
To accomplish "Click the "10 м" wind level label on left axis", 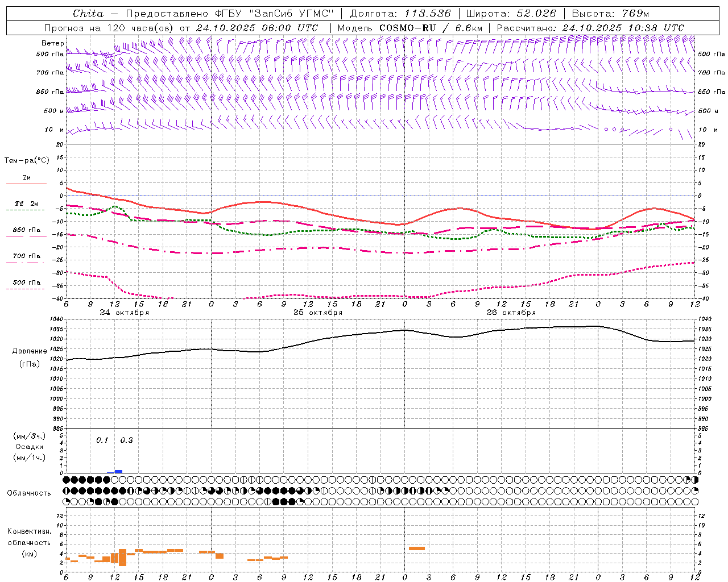I will click(54, 130).
